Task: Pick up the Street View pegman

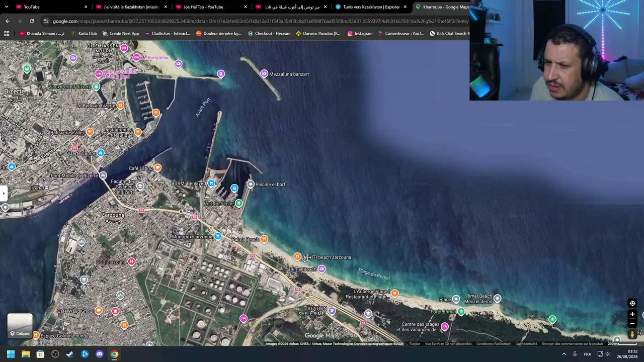Action: click(632, 334)
